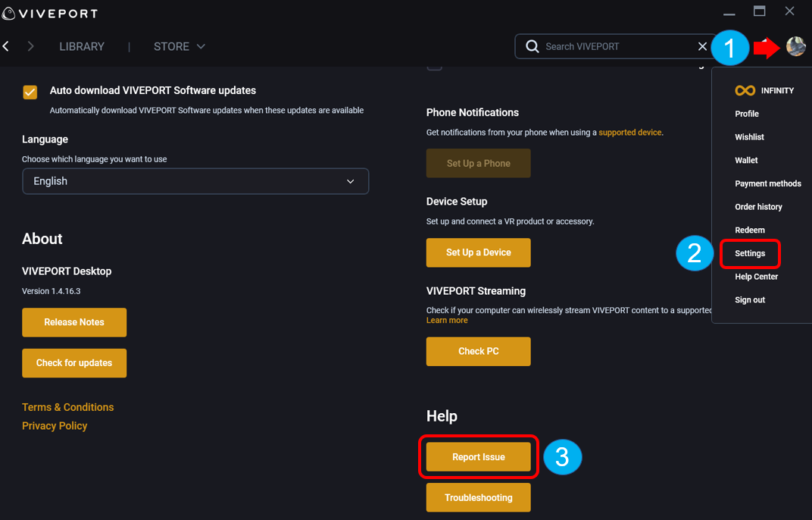Click the Set Up a Device button
The image size is (812, 520).
pos(479,252)
